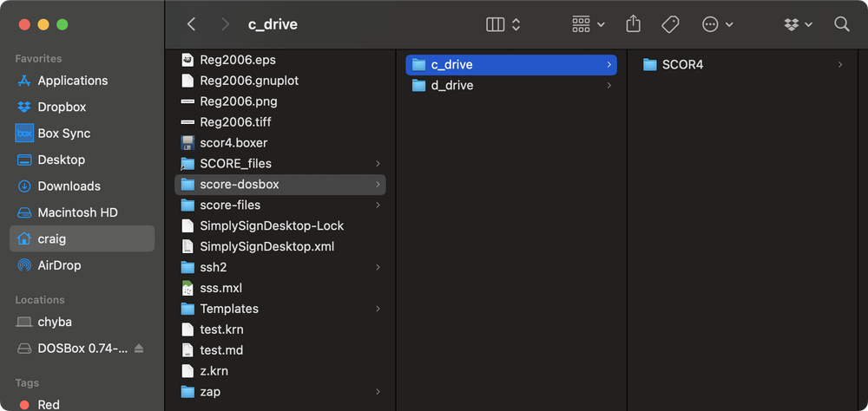Image resolution: width=868 pixels, height=411 pixels.
Task: Open the Edit Tags toolbar icon
Action: tap(670, 24)
